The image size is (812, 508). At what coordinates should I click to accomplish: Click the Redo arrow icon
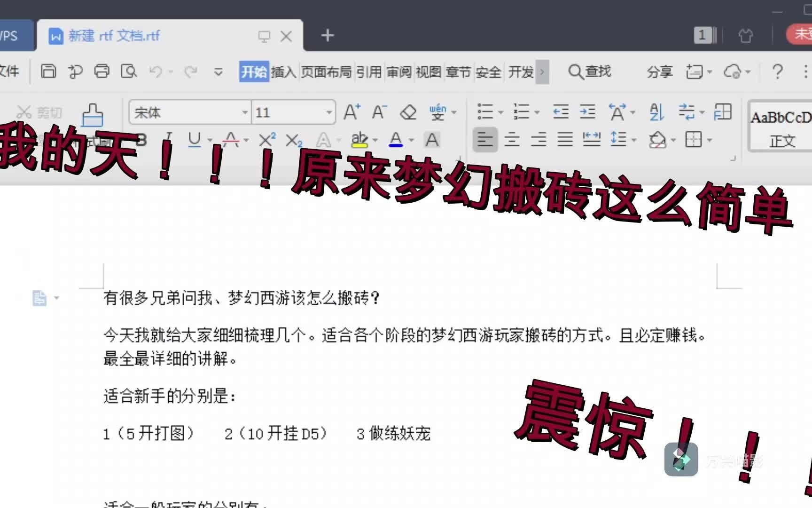click(190, 71)
